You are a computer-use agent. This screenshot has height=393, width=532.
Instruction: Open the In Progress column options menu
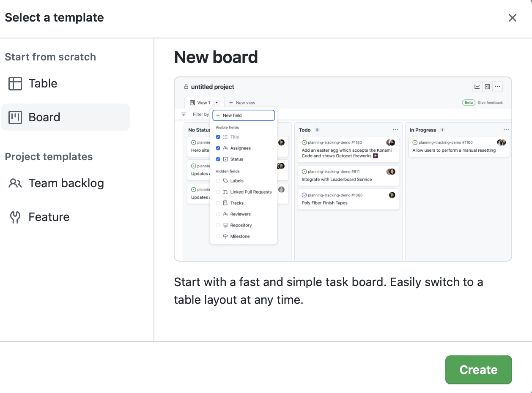pyautogui.click(x=506, y=130)
